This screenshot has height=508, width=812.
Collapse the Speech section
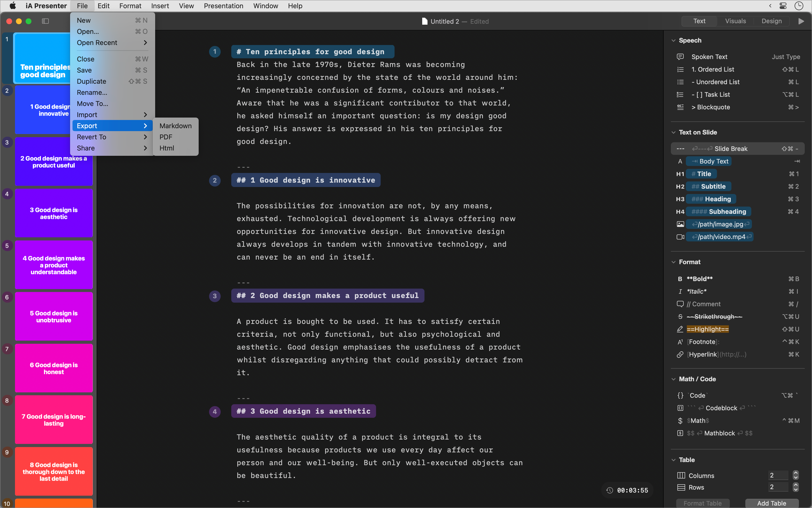[674, 40]
